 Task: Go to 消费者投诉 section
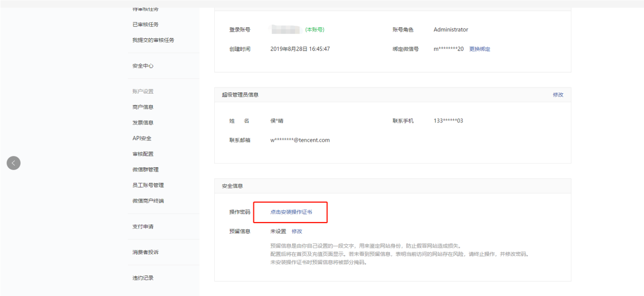[x=145, y=252]
